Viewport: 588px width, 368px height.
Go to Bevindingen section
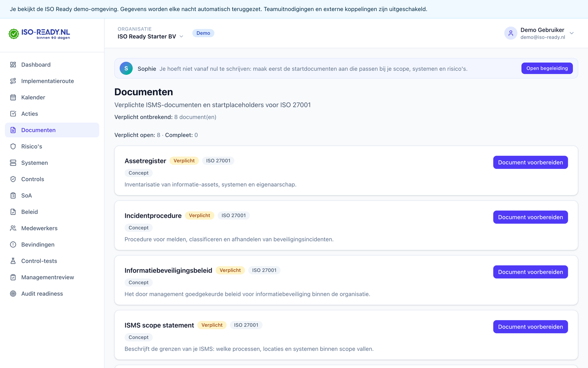[52, 245]
